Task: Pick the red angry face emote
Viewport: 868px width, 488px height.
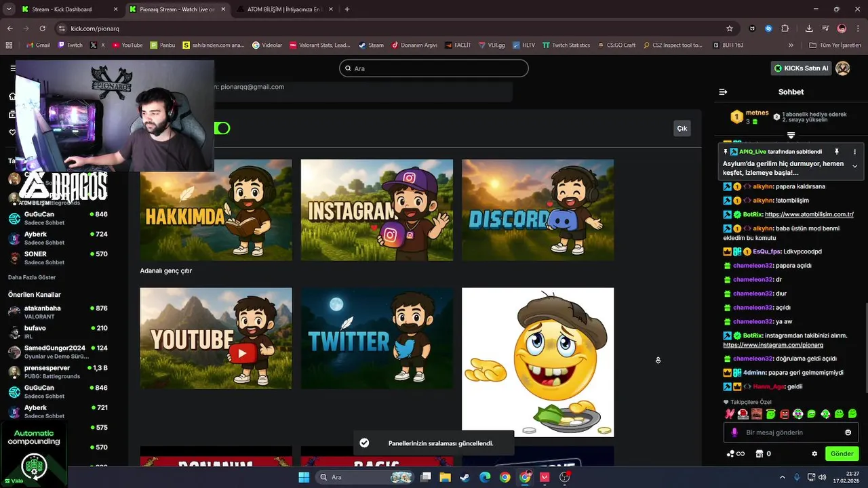Action: [785, 413]
